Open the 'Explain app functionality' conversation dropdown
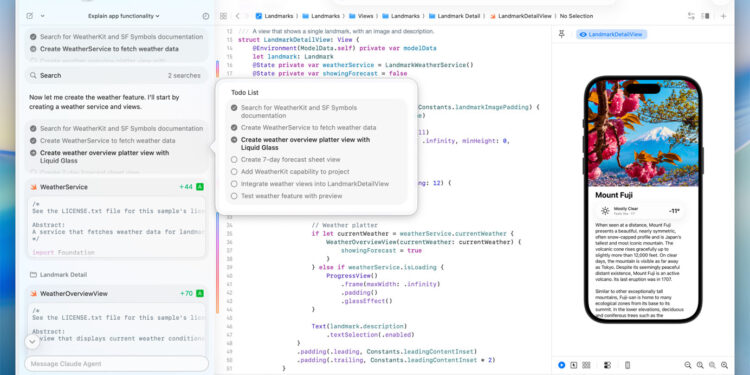 tap(124, 16)
